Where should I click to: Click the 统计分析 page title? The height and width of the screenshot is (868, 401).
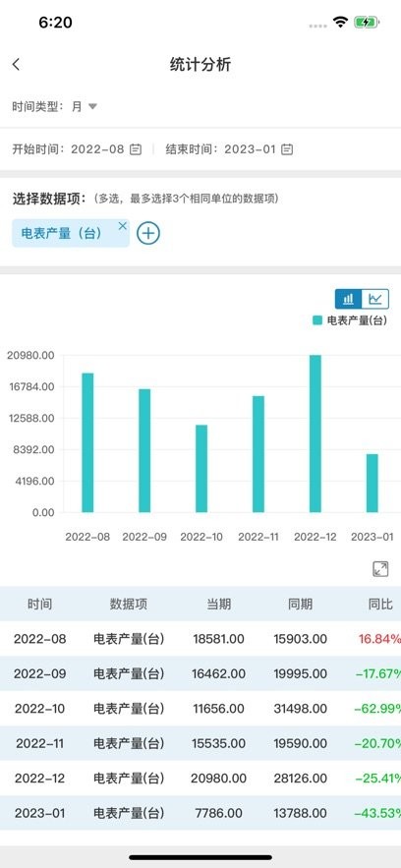[200, 65]
